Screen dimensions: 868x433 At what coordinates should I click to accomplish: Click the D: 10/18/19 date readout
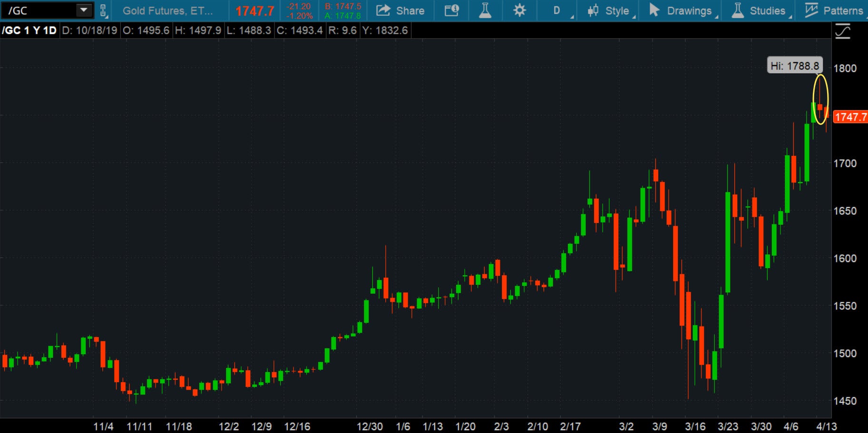click(90, 30)
